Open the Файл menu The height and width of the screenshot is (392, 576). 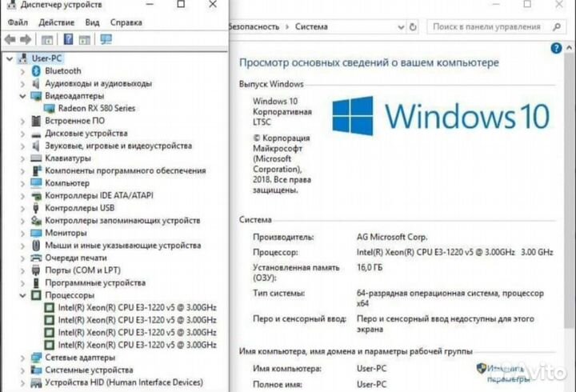pyautogui.click(x=17, y=22)
